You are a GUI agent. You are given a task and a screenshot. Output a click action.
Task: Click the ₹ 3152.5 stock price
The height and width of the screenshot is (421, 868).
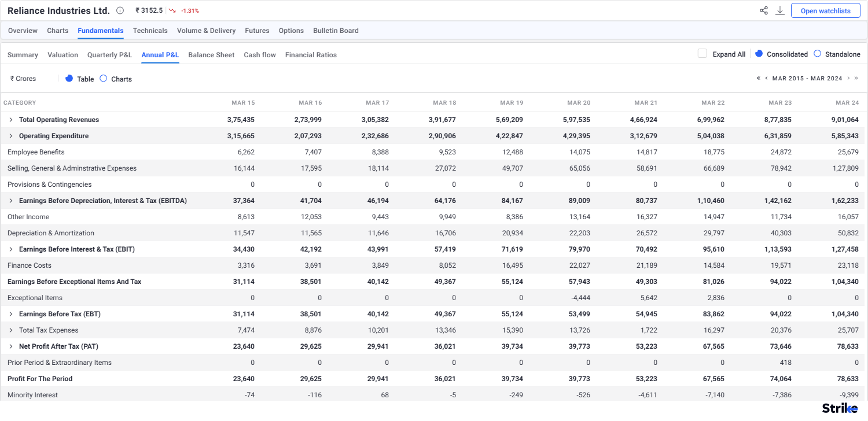[149, 10]
